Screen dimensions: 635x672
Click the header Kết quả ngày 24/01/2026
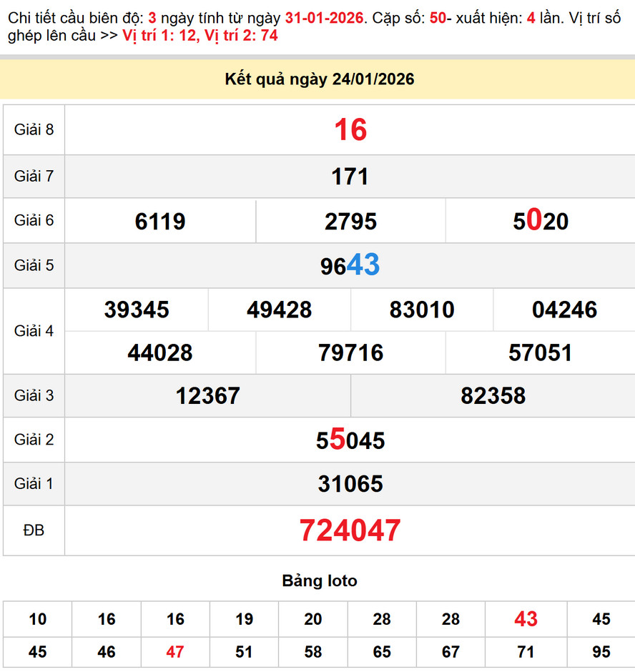coord(317,79)
